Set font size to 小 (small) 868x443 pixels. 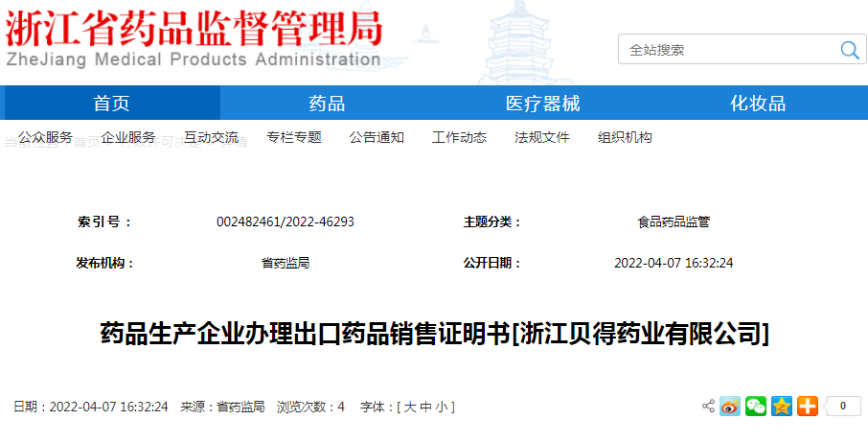442,407
